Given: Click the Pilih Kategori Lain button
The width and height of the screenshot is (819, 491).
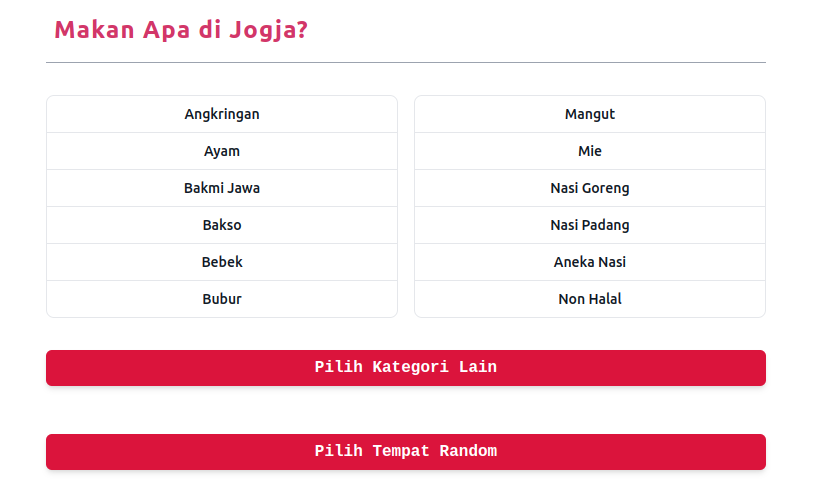Looking at the screenshot, I should click(406, 368).
